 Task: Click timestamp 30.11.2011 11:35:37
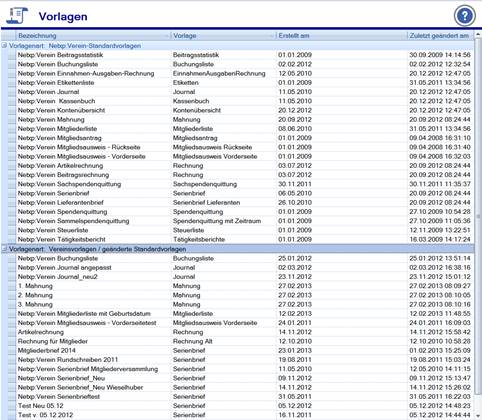pos(440,184)
